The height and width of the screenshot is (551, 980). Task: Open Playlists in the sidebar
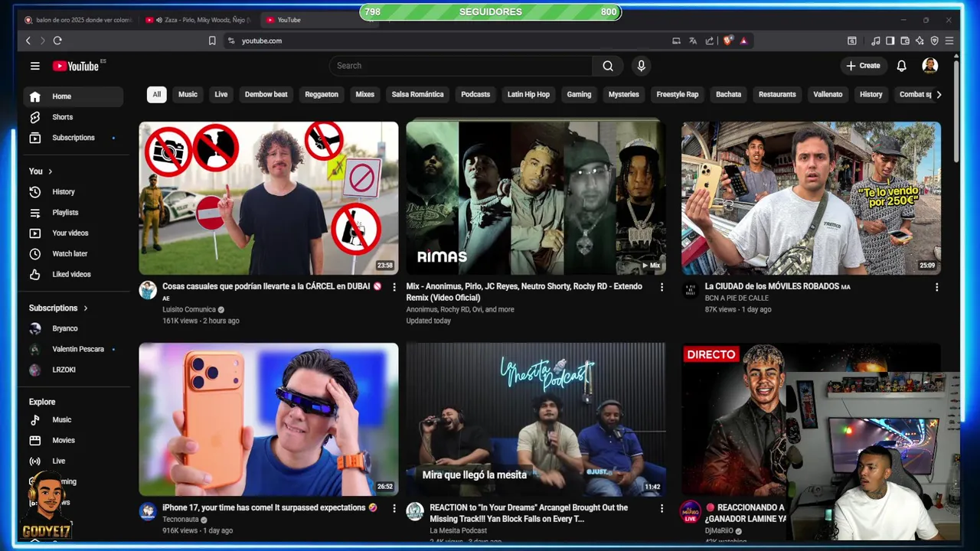point(73,213)
